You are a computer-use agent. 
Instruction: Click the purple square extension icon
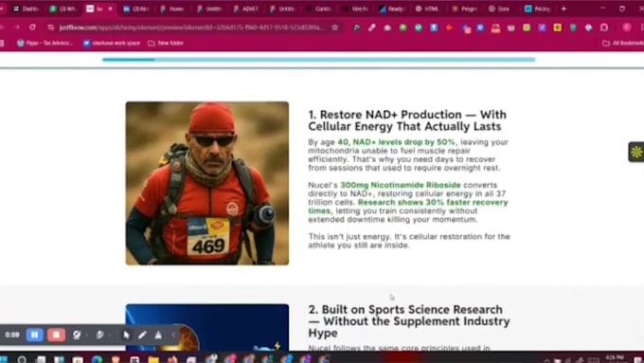point(542,27)
